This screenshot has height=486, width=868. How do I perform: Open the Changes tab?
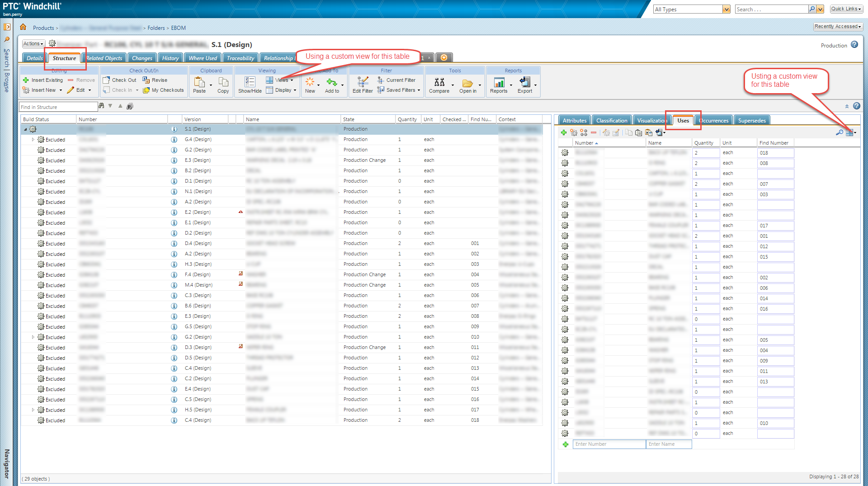click(142, 58)
